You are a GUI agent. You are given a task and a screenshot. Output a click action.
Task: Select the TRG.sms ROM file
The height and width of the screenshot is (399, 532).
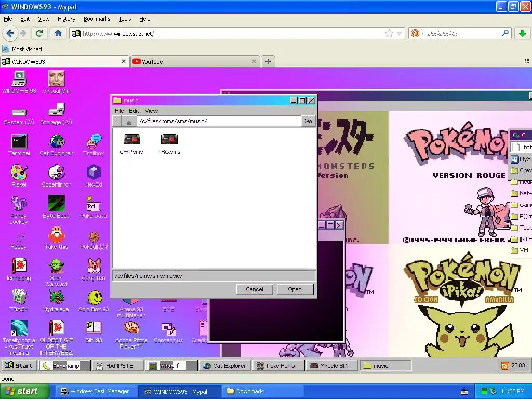[169, 144]
